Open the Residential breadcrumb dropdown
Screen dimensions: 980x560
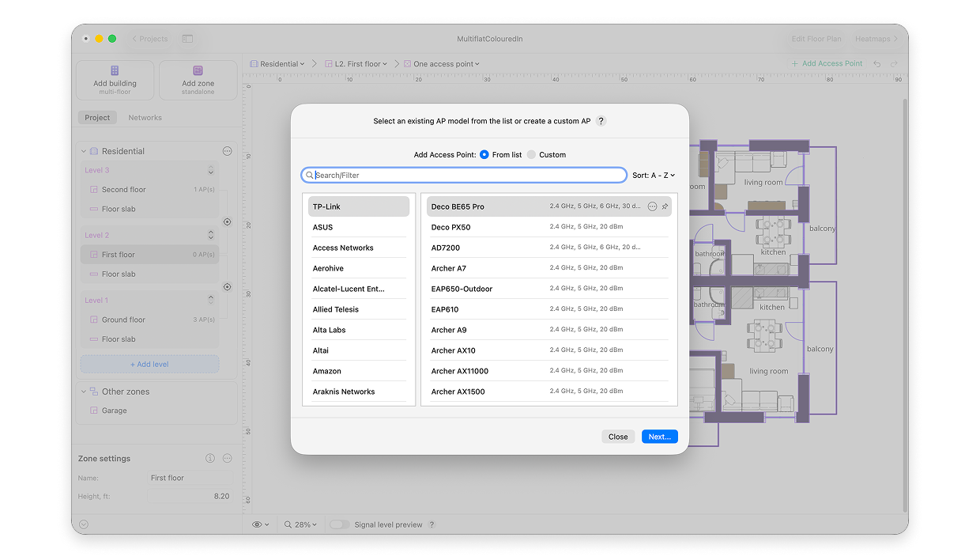click(x=277, y=64)
